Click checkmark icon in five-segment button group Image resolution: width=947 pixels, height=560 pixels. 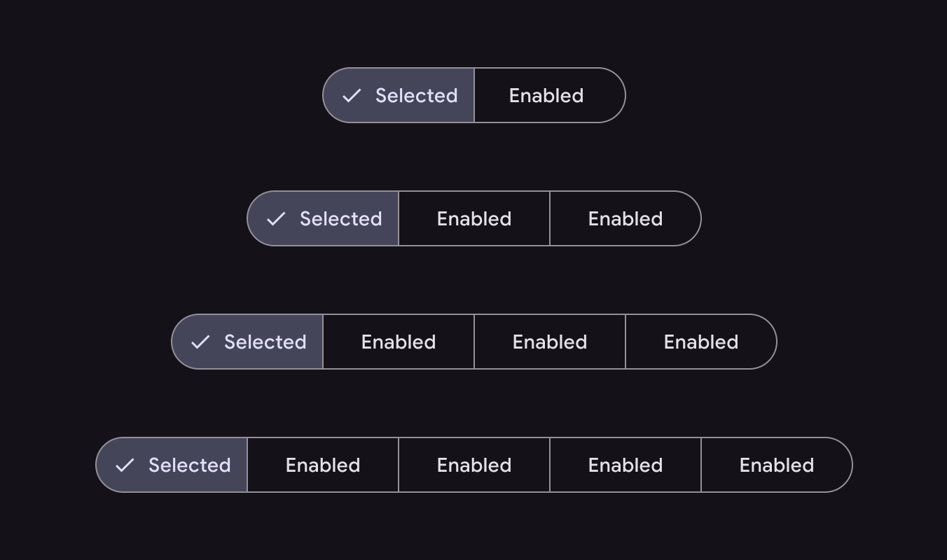pyautogui.click(x=125, y=465)
